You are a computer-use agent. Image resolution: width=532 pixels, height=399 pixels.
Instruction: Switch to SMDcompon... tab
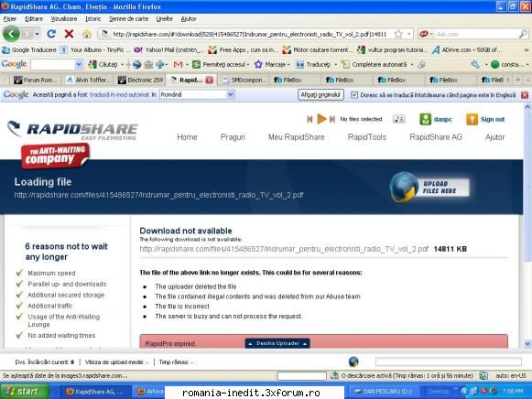[244, 80]
